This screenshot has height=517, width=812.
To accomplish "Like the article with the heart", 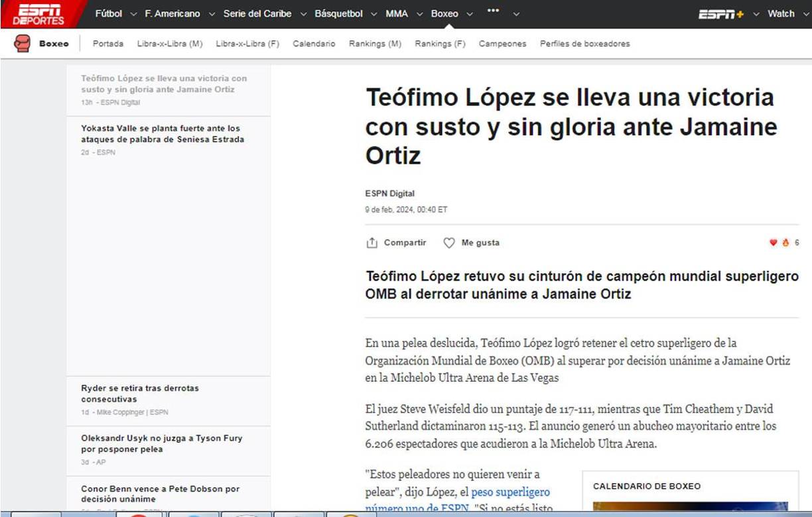I will pyautogui.click(x=773, y=243).
